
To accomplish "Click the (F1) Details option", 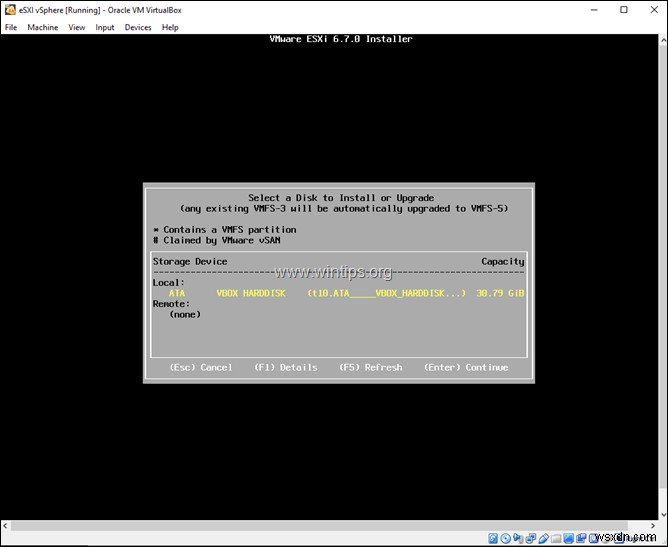I will (x=286, y=367).
